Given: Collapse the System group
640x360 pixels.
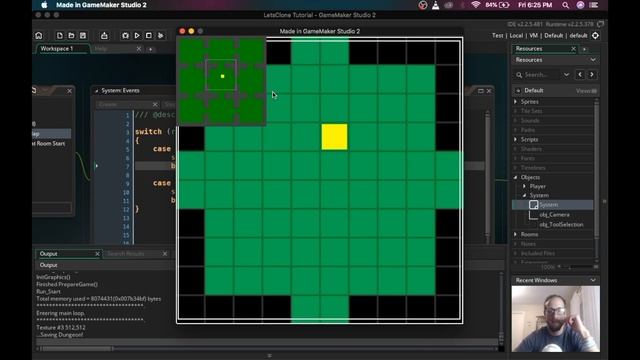Looking at the screenshot, I should pos(524,196).
